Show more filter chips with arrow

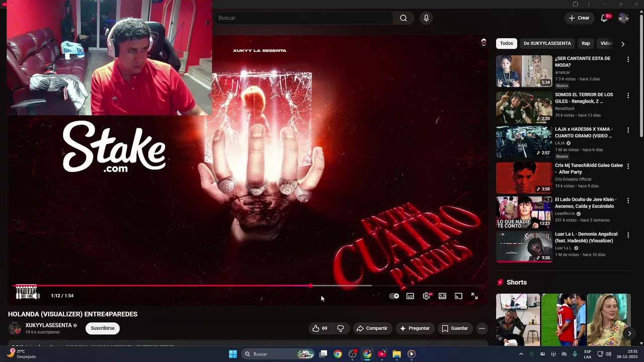coord(623,44)
